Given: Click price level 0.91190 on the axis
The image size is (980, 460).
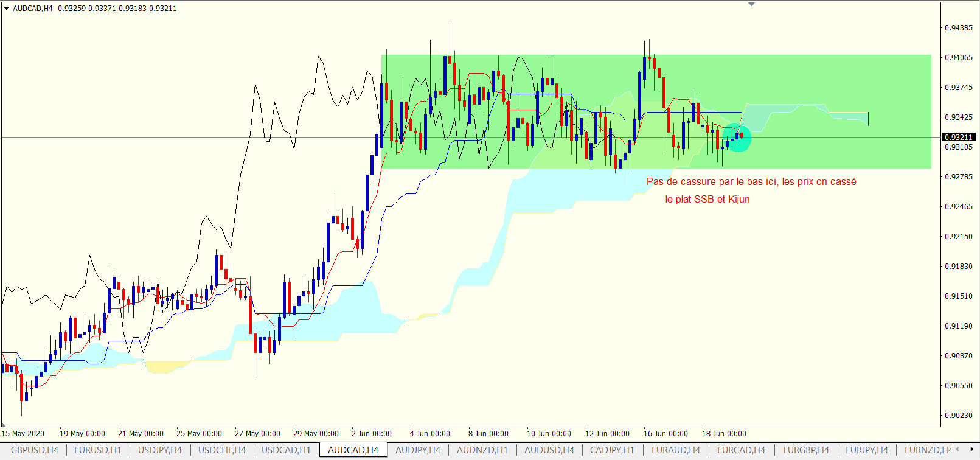Looking at the screenshot, I should coord(958,326).
